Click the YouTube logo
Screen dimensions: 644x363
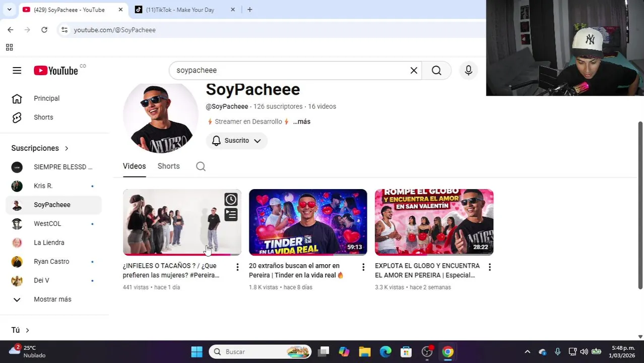tap(56, 71)
